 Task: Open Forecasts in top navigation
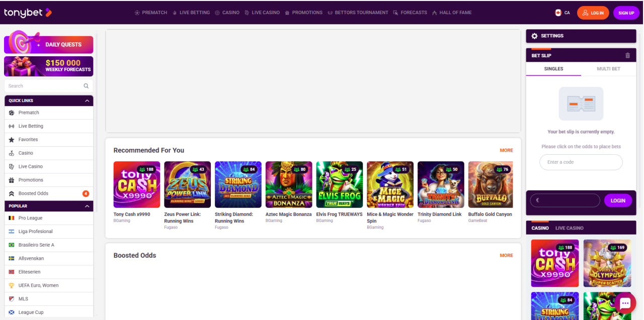pyautogui.click(x=410, y=13)
